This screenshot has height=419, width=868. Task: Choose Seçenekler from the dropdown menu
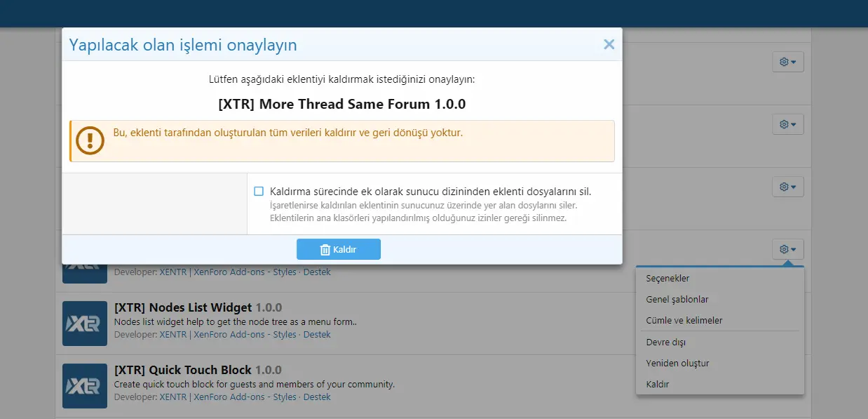(720, 278)
